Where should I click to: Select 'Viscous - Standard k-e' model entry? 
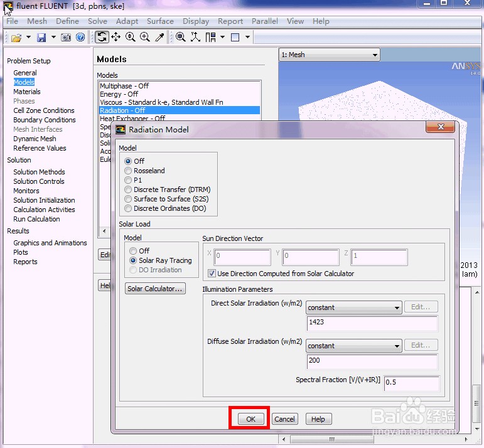161,102
